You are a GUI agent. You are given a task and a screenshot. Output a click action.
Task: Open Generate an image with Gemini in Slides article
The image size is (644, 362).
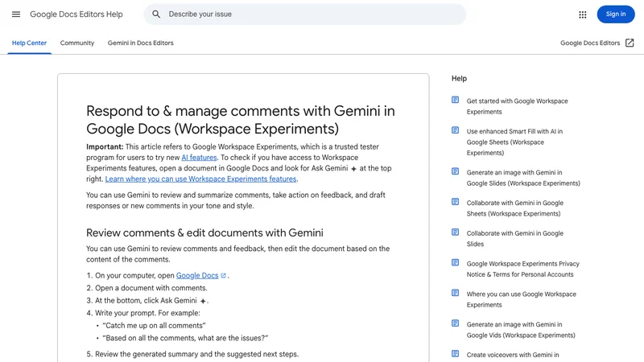pos(523,178)
